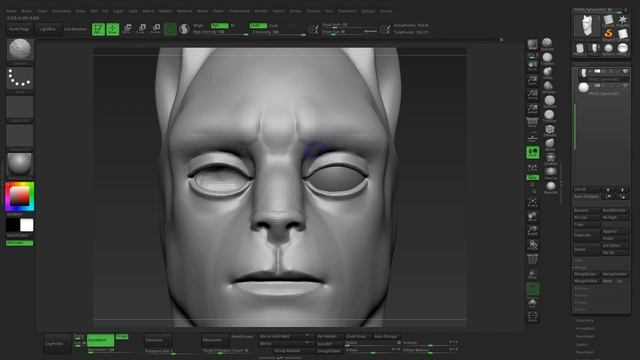The width and height of the screenshot is (640, 360).
Task: Click the DynaMesh button
Action: point(100,340)
